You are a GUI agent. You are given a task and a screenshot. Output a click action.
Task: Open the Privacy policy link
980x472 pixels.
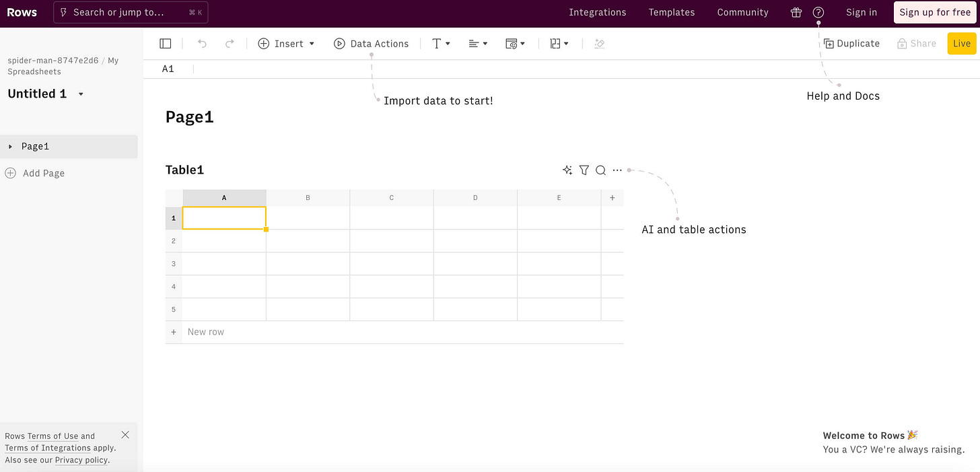coord(81,461)
